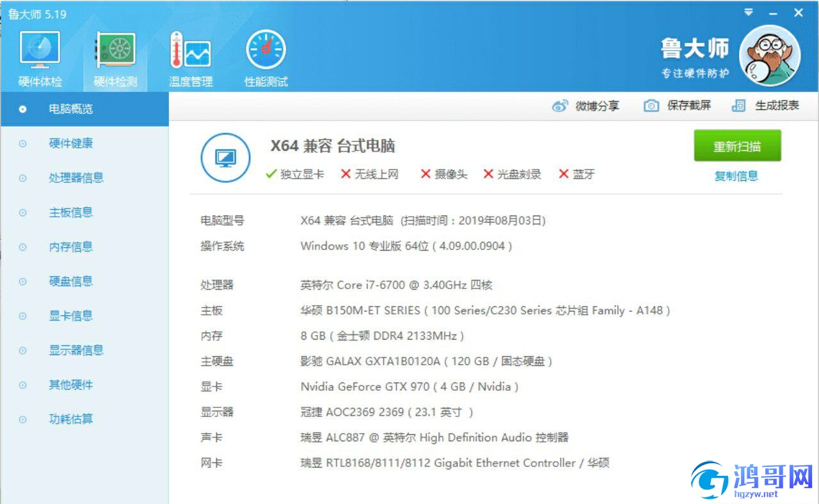
Task: Open the title bar dropdown menu arrow
Action: (749, 12)
